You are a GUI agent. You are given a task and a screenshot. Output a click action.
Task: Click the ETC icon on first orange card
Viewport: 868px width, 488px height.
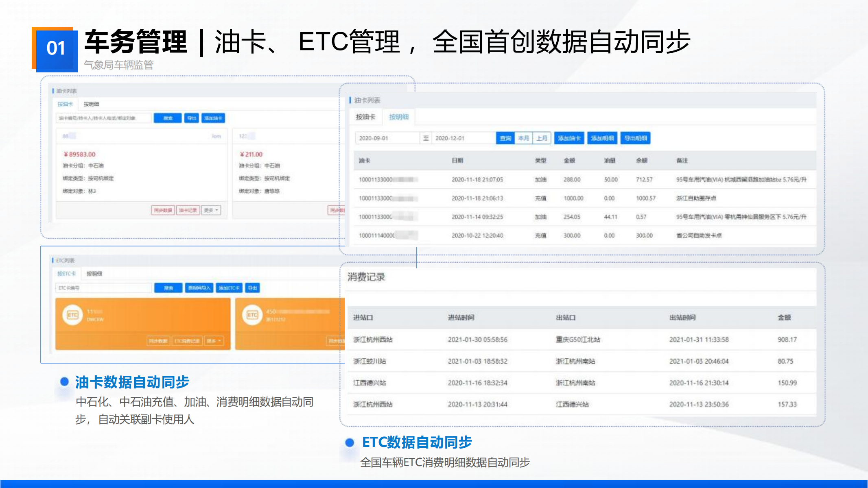click(x=72, y=315)
